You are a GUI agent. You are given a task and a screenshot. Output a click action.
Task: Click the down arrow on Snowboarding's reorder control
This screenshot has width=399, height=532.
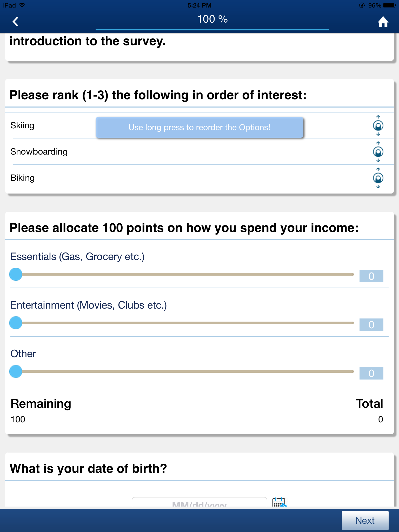pyautogui.click(x=378, y=161)
